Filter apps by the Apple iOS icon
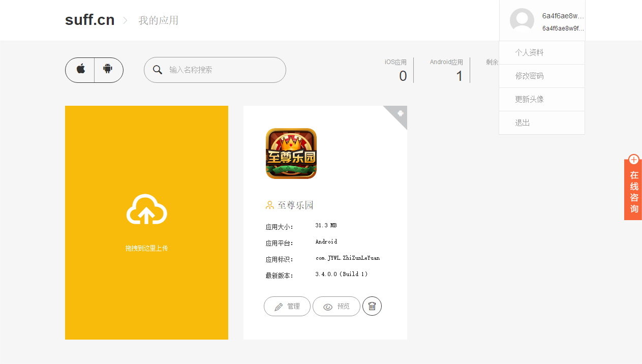The width and height of the screenshot is (642, 364). click(x=80, y=70)
